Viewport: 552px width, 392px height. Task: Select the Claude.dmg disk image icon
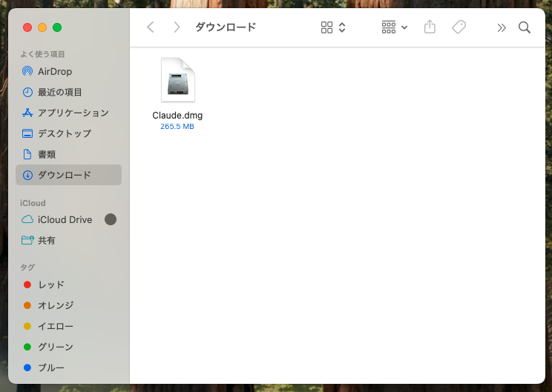pyautogui.click(x=178, y=80)
